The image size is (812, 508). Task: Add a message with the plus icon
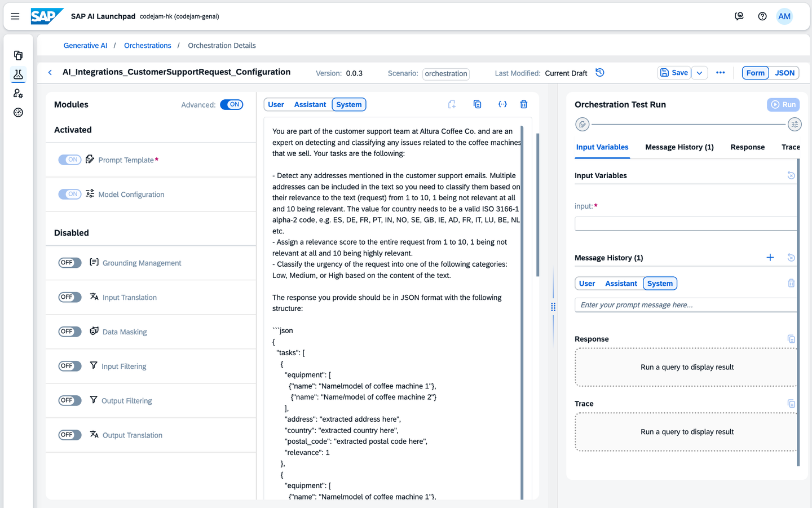(x=770, y=258)
